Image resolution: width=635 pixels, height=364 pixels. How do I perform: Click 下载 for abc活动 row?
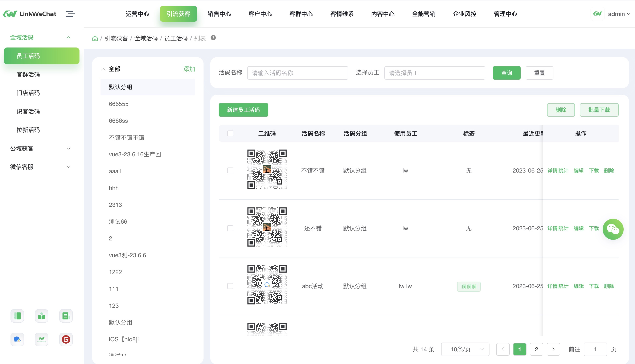(x=594, y=286)
